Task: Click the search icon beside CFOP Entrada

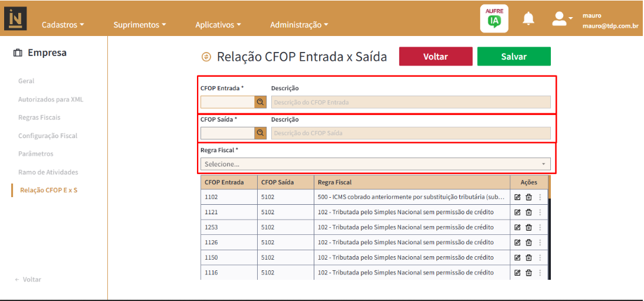Action: pyautogui.click(x=260, y=102)
